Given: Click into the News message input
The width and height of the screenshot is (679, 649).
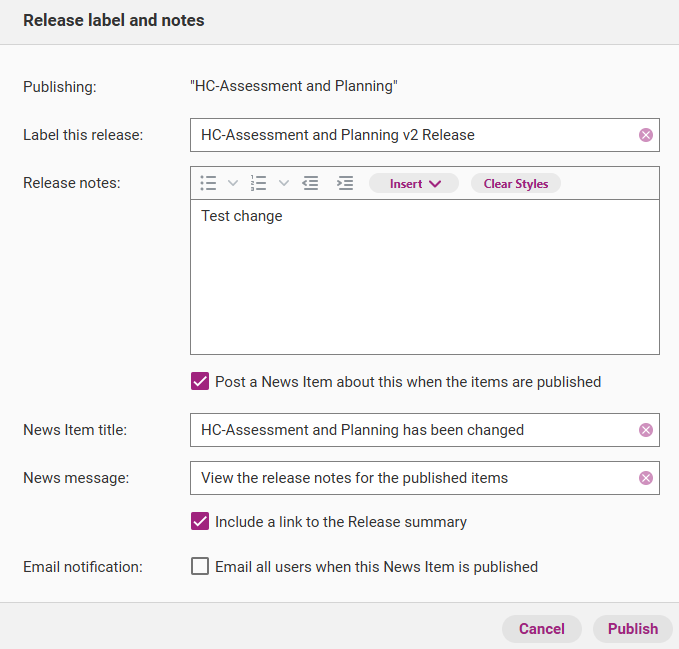Looking at the screenshot, I should tap(410, 478).
